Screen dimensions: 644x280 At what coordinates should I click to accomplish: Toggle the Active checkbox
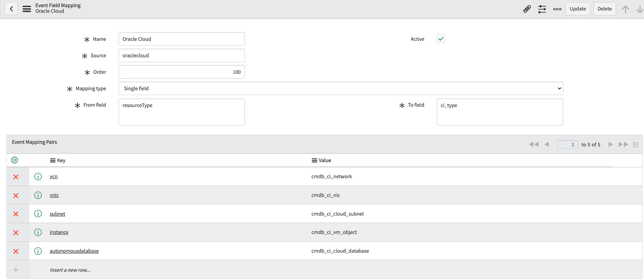pos(441,39)
